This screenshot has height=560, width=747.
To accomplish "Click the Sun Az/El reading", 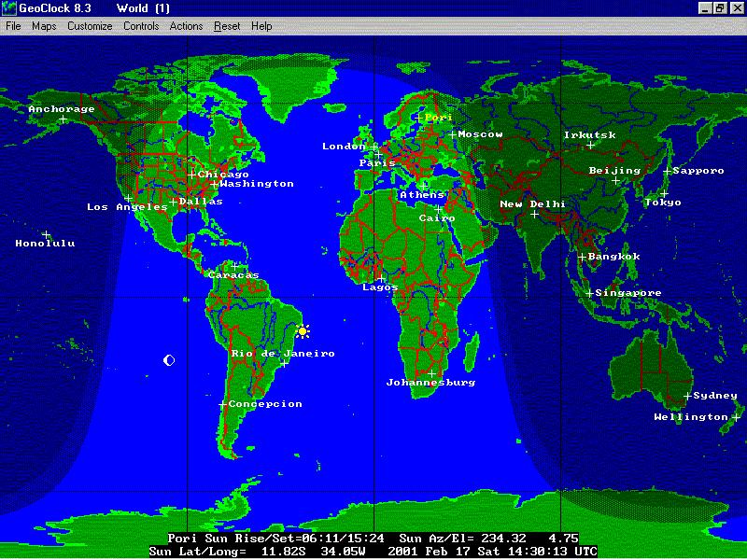I will [488, 539].
